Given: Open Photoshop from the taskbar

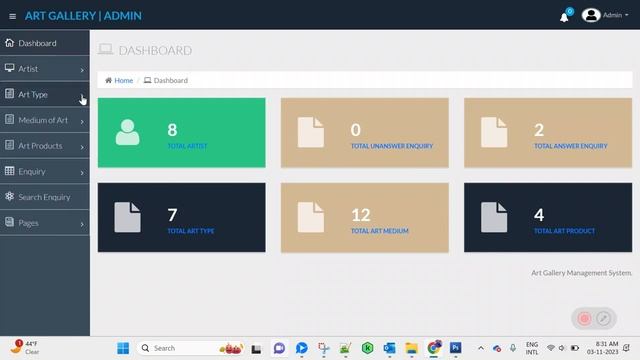Looking at the screenshot, I should coord(456,348).
